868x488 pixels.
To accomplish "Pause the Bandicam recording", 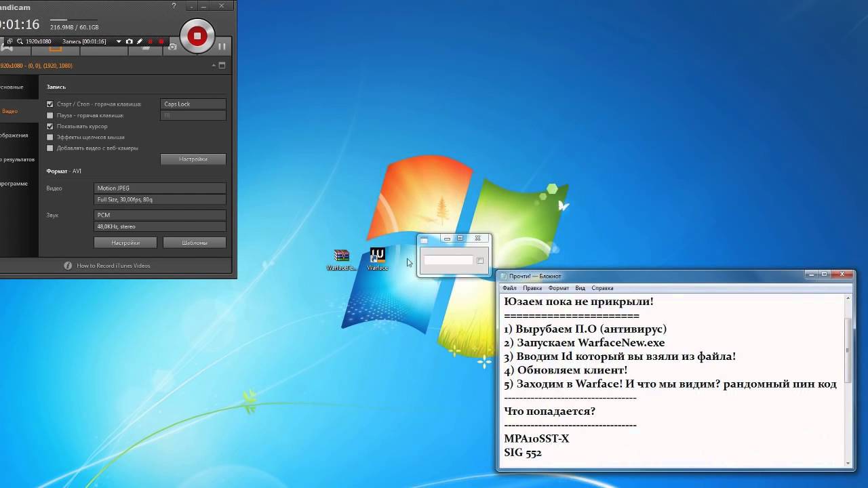I will tap(222, 47).
